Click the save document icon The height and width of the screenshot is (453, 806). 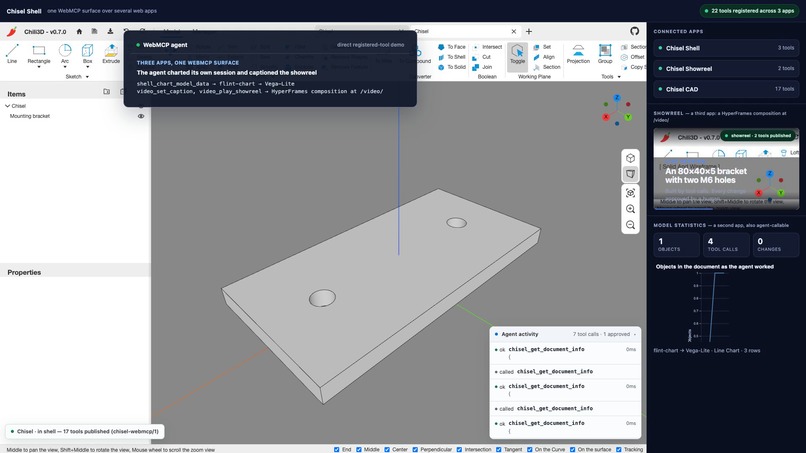(x=94, y=31)
